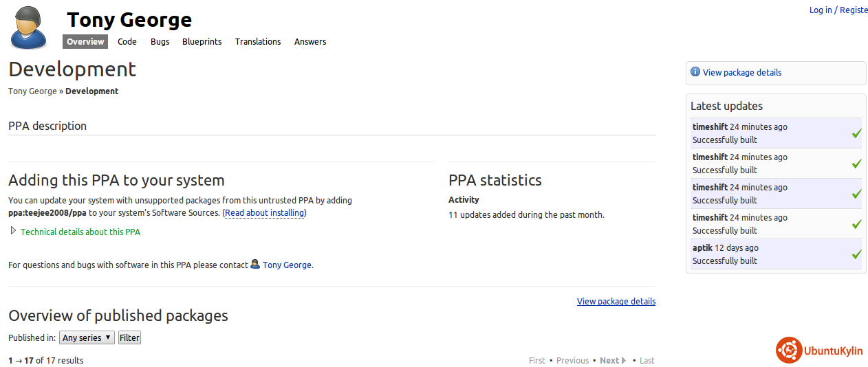This screenshot has width=868, height=367.
Task: Click the last timeshift entry's green checkmark
Action: tap(856, 224)
